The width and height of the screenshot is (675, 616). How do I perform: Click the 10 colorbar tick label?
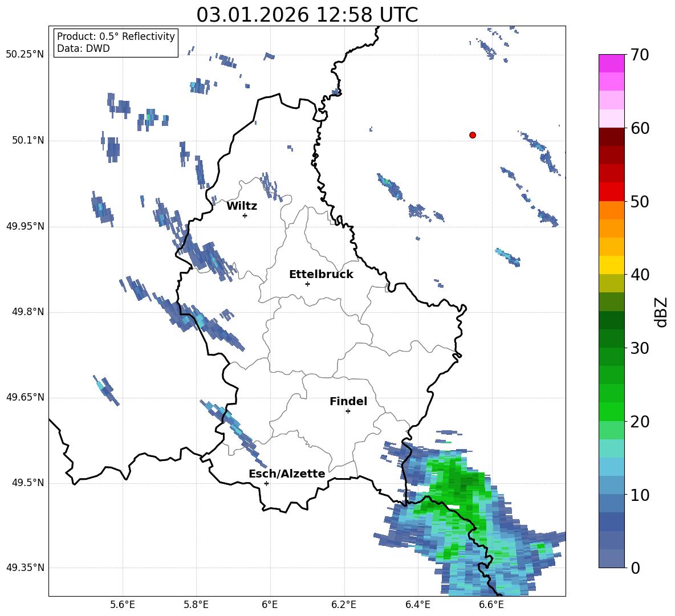640,495
